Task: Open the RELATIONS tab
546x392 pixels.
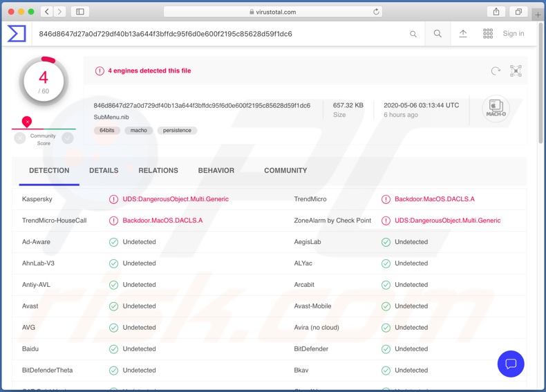Action: point(158,170)
